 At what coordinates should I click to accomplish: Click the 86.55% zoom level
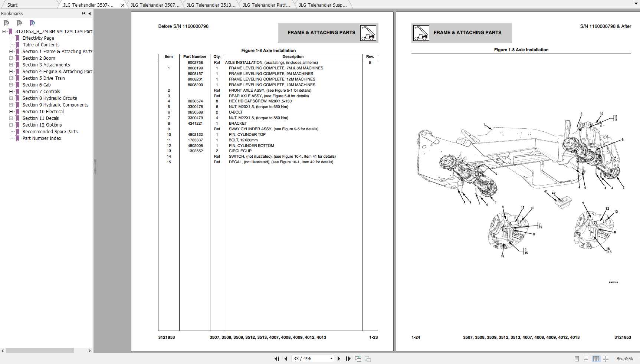coord(624,359)
